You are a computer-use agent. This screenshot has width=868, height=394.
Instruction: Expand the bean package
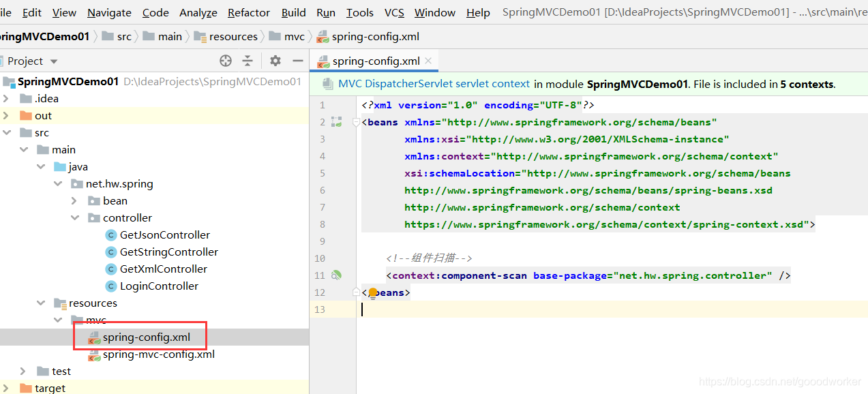(x=74, y=200)
